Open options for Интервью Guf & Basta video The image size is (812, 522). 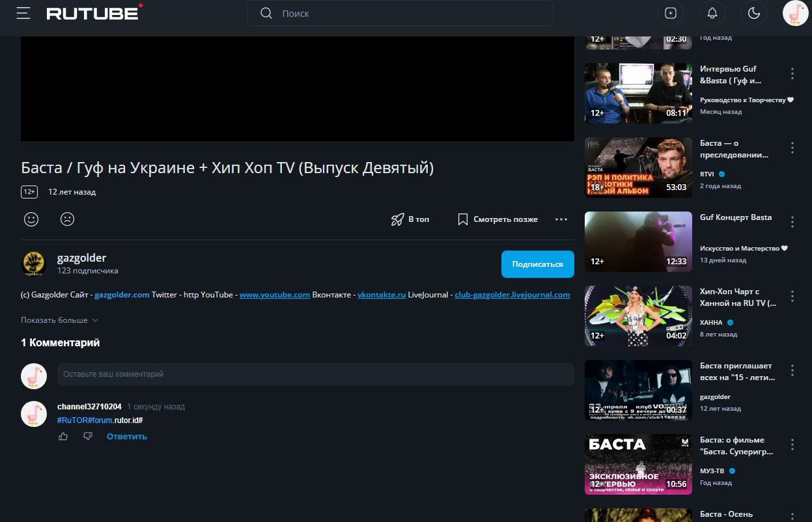tap(792, 74)
